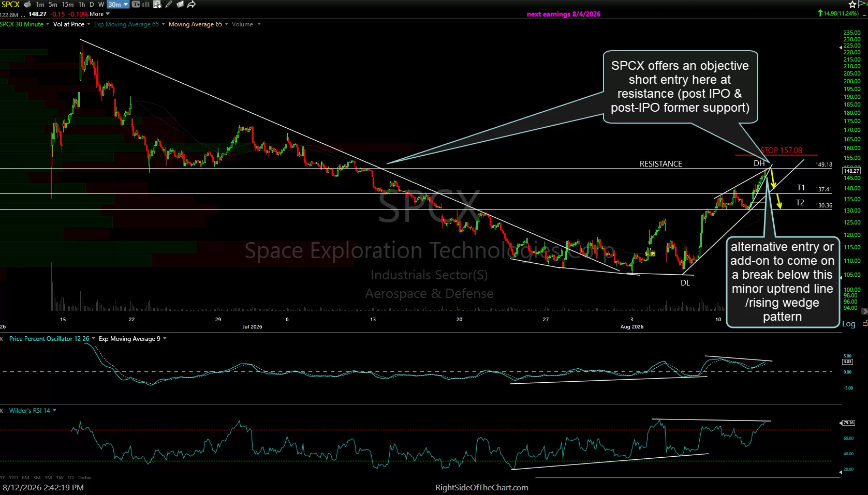Click the Jul 2026 date axis label
The width and height of the screenshot is (868, 495).
pyautogui.click(x=252, y=327)
